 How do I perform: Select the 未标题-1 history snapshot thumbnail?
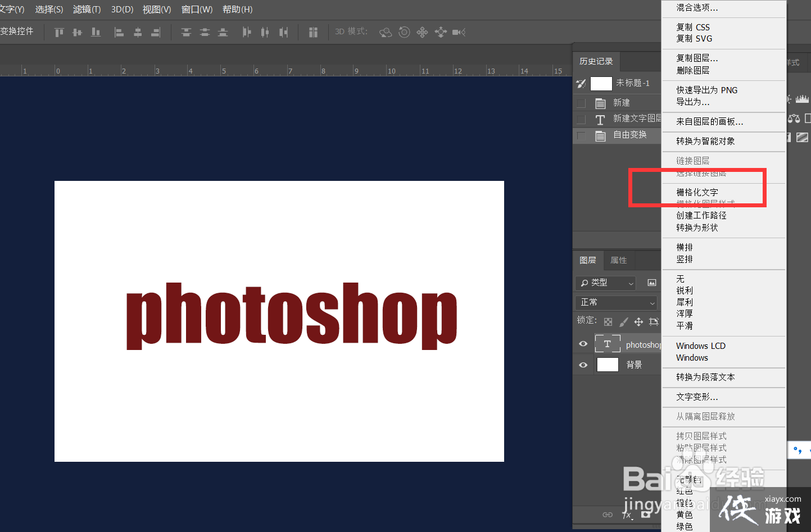point(601,84)
